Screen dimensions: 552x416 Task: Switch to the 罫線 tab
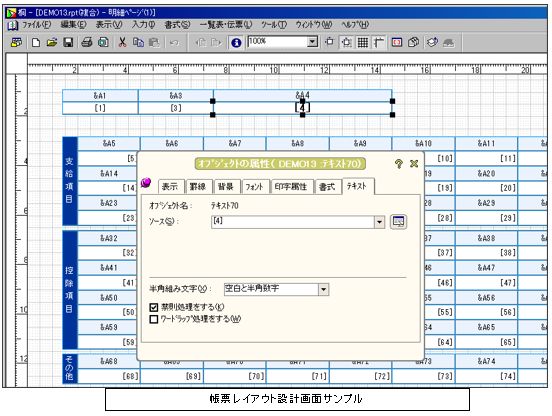point(198,187)
